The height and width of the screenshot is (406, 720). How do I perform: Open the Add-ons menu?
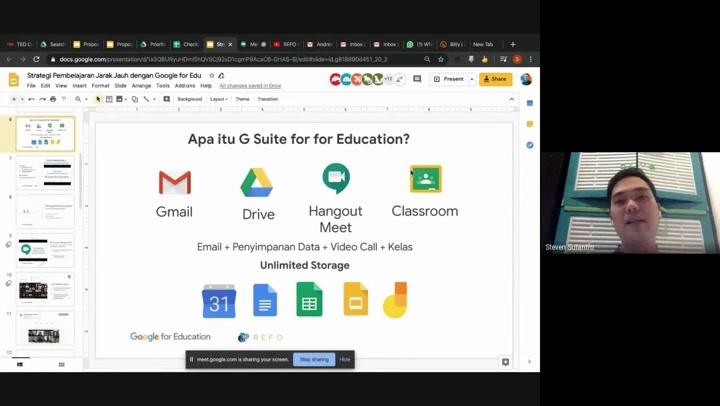[x=185, y=86]
